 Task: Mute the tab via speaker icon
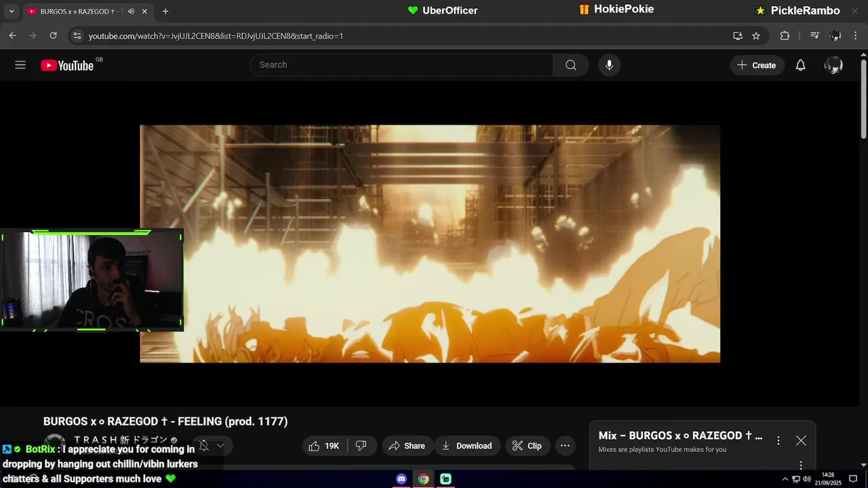(131, 12)
